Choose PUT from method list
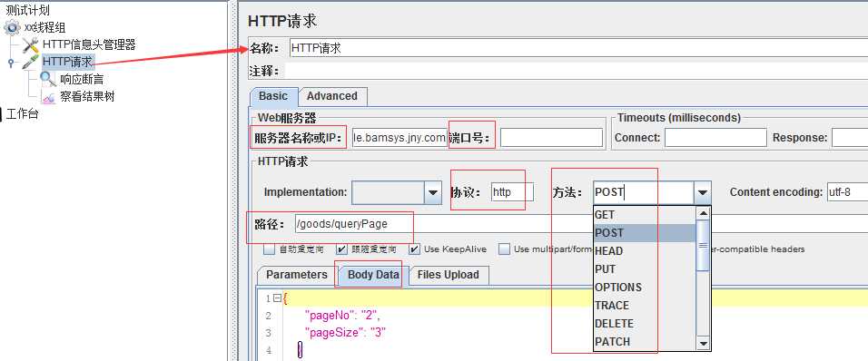Image resolution: width=868 pixels, height=361 pixels. coord(645,269)
